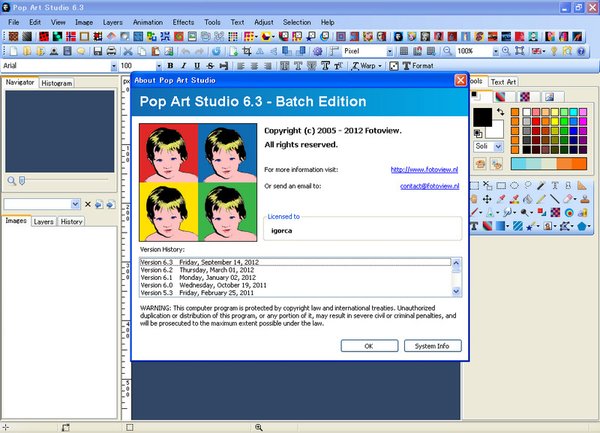Select the Ellipse selection tool
The height and width of the screenshot is (433, 600).
tap(515, 186)
